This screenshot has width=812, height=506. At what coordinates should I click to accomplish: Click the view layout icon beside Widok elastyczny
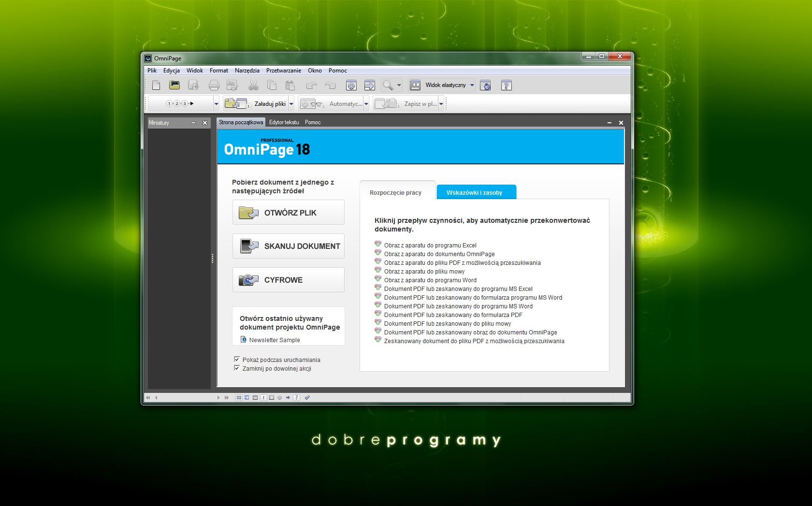(x=415, y=86)
